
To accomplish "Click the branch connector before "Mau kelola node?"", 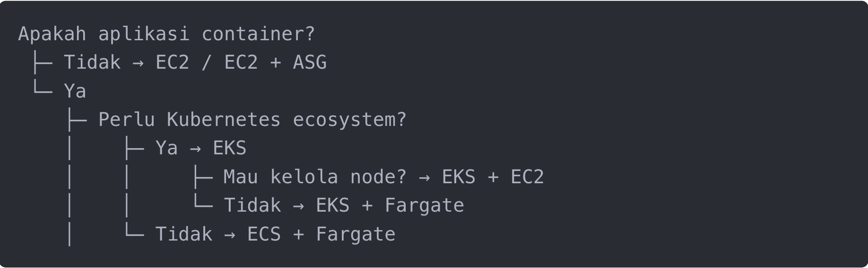I will (x=203, y=177).
